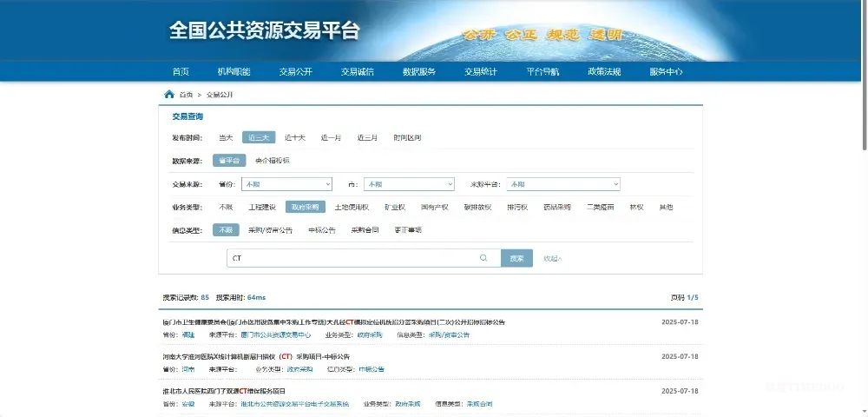
Task: Click the magnifier icon in the search box
Action: pyautogui.click(x=483, y=258)
